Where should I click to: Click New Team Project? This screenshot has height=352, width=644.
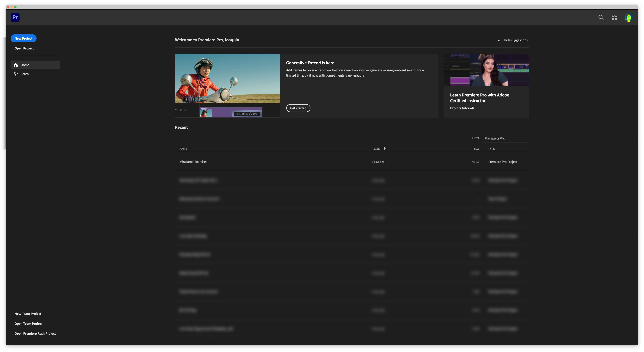tap(28, 314)
